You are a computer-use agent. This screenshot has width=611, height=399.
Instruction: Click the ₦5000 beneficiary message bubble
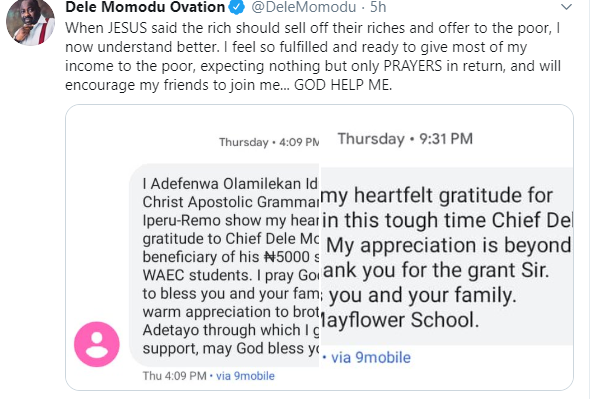[224, 265]
